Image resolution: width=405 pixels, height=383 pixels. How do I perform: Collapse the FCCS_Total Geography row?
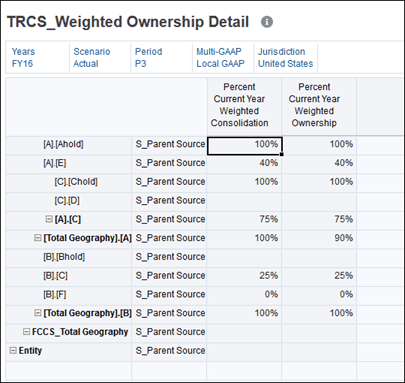click(27, 332)
